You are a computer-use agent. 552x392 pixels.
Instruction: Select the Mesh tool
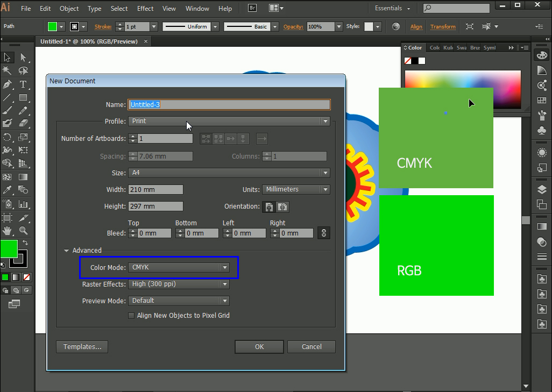pos(7,177)
